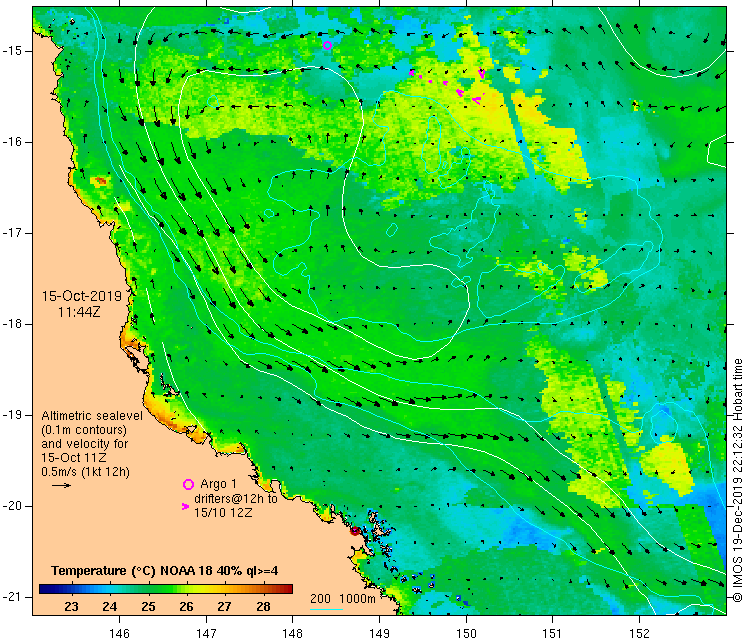Click the '23' color bar tick label
750x640 pixels.
tap(71, 607)
